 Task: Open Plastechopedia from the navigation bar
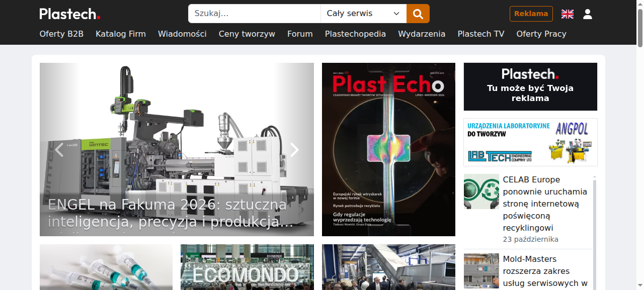[x=355, y=34]
